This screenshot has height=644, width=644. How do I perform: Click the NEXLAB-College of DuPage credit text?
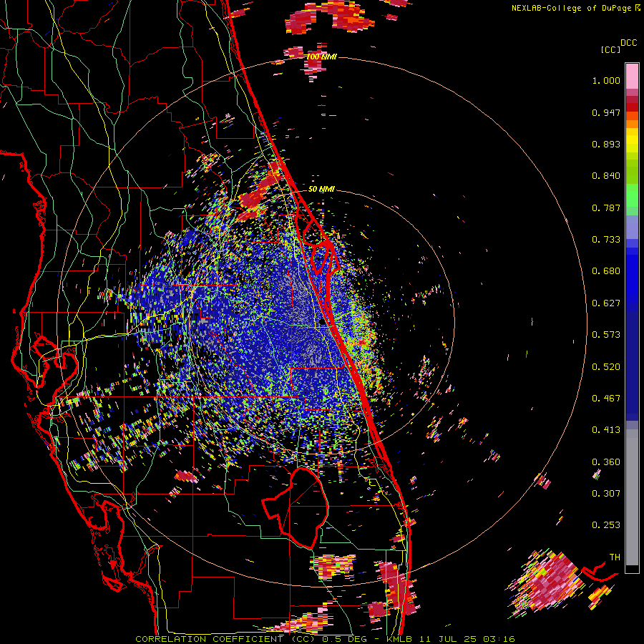[571, 8]
